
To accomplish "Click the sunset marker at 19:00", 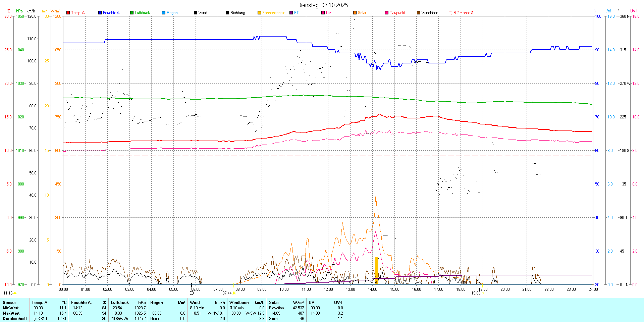I will click(x=482, y=293).
